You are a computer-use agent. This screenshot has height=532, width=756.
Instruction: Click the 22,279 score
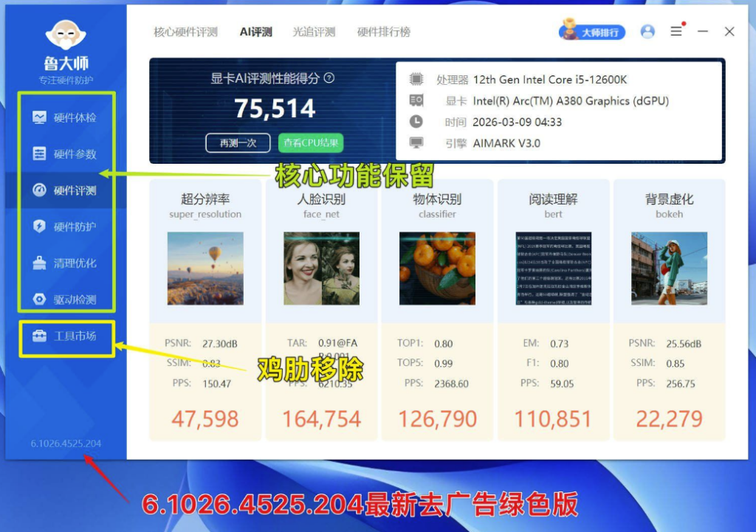[669, 419]
